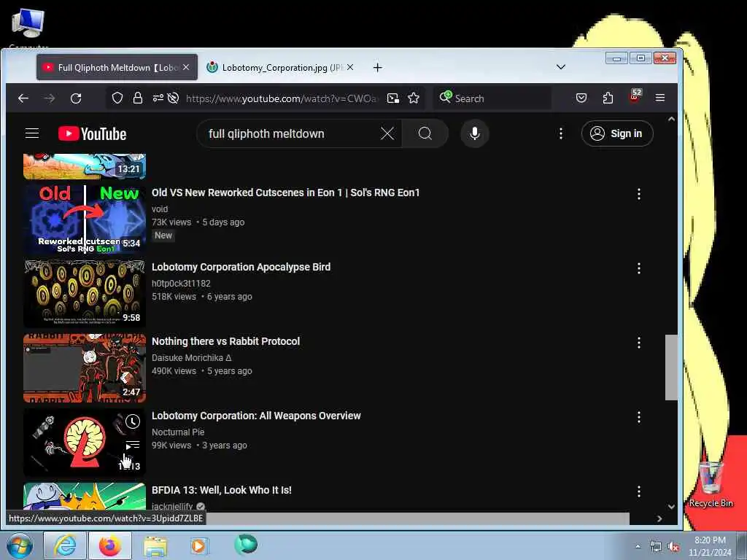Open the Firefox application menu
Viewport: 747px width, 560px height.
[659, 98]
